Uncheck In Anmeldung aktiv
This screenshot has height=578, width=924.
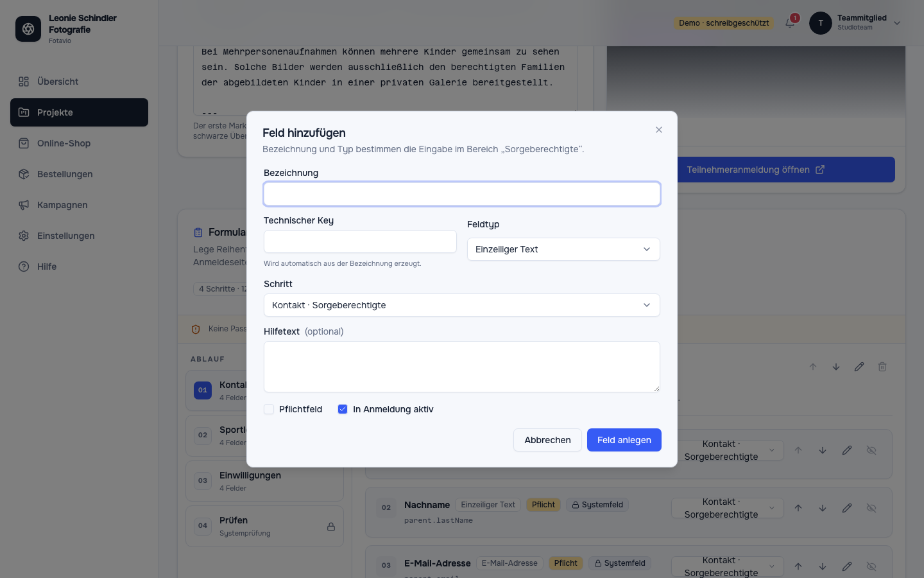[343, 409]
